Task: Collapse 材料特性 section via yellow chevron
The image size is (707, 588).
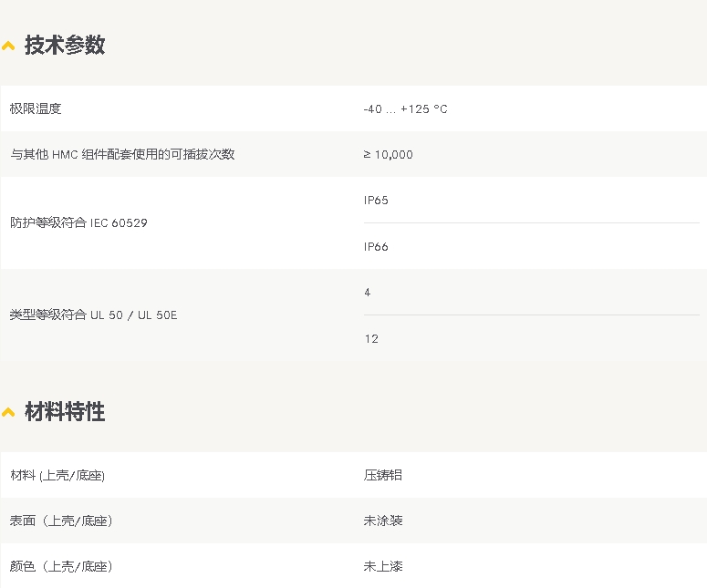Action: 9,413
